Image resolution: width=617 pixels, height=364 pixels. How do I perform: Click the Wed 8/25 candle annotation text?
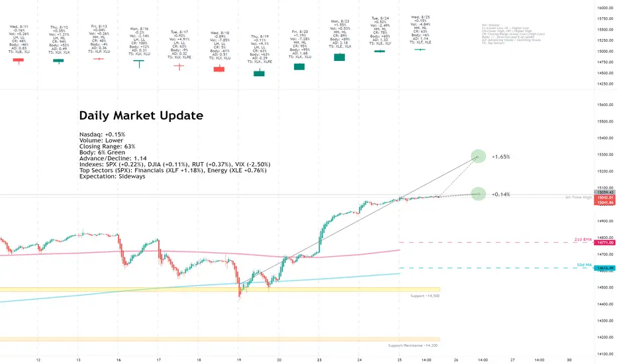(x=420, y=30)
